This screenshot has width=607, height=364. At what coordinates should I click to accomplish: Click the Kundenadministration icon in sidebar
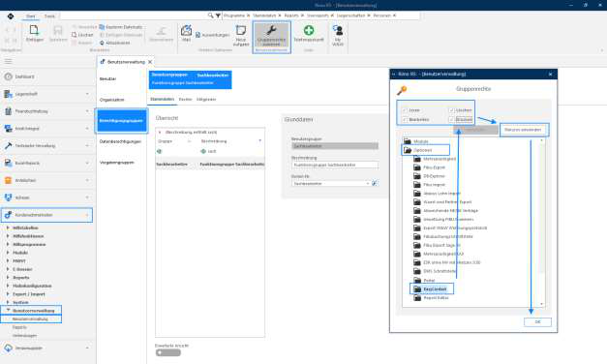[x=8, y=215]
